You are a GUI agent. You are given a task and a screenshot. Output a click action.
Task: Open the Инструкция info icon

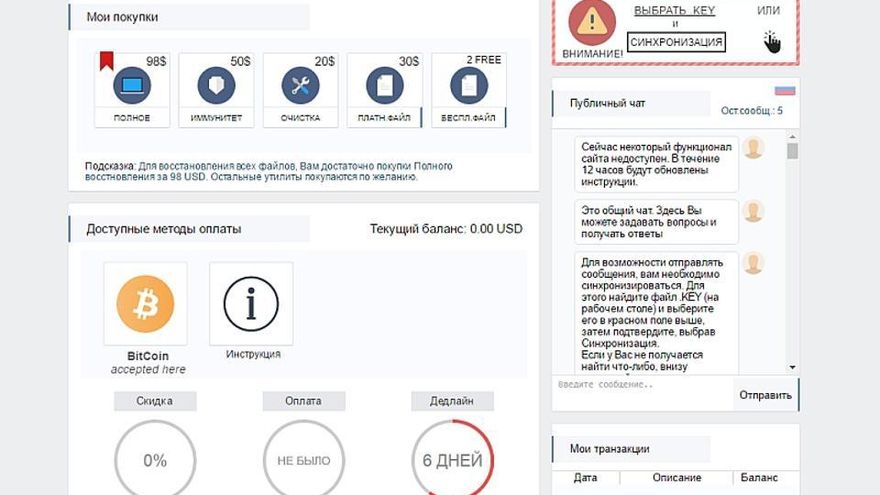click(250, 303)
